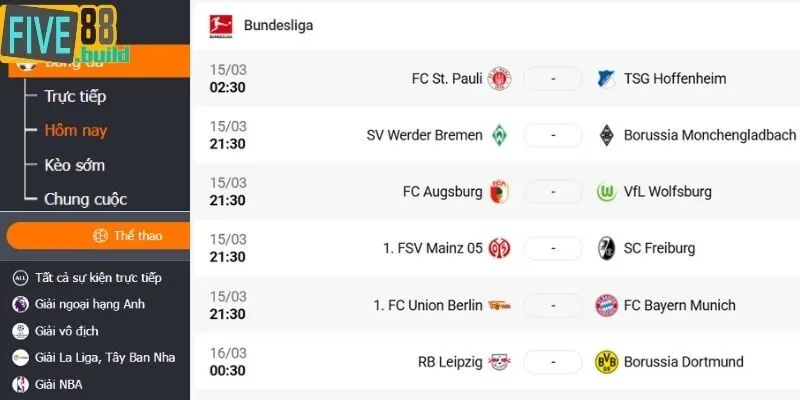
Task: Click the Borussia Dortmund club logo
Action: (605, 362)
